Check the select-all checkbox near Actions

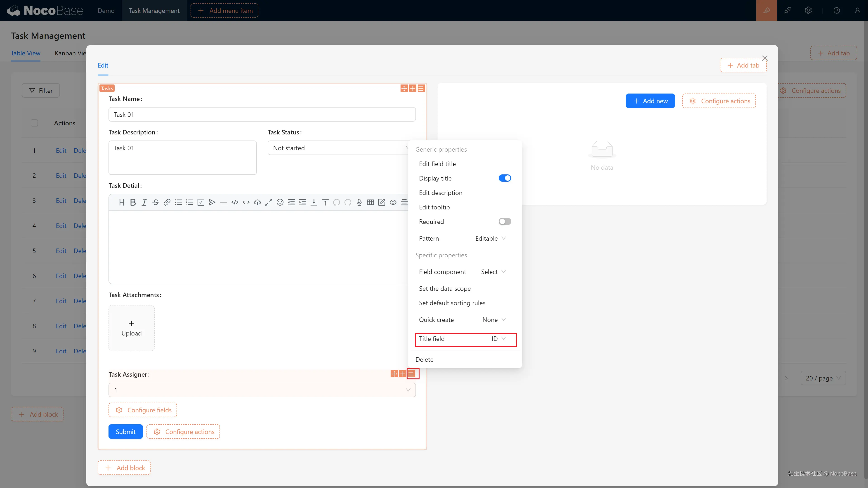click(34, 123)
